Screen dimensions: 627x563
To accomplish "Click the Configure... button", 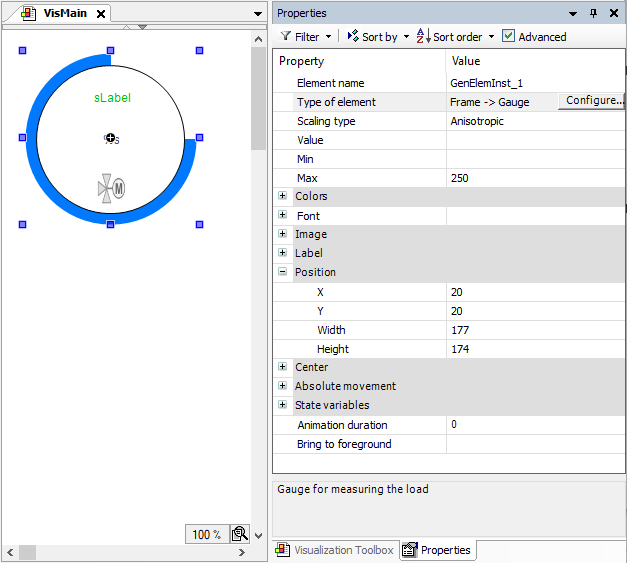I will [591, 101].
